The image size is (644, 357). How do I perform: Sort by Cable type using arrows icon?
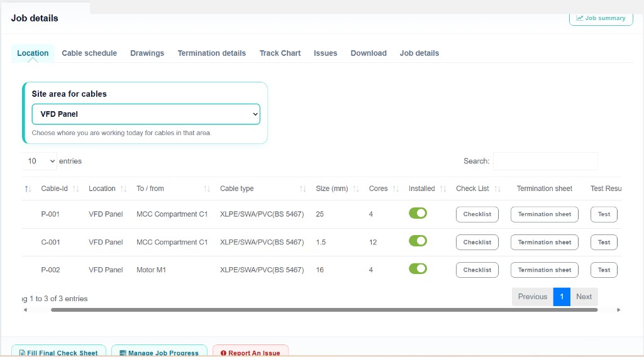[303, 189]
